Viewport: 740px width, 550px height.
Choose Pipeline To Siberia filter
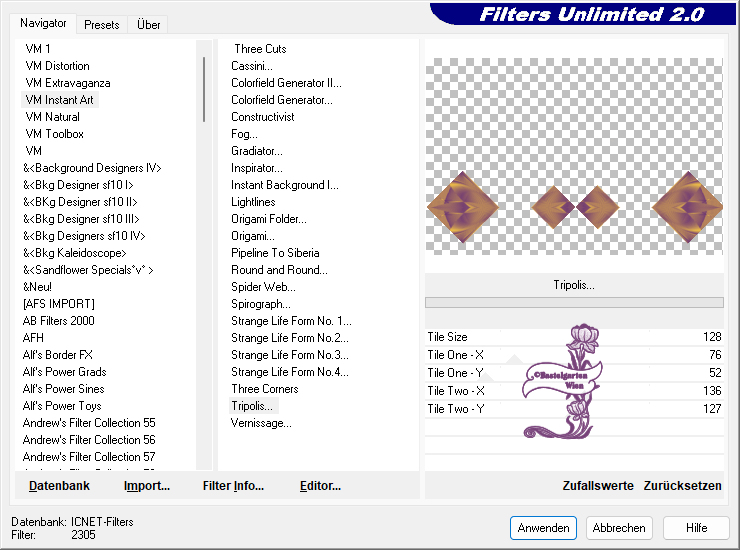[275, 253]
